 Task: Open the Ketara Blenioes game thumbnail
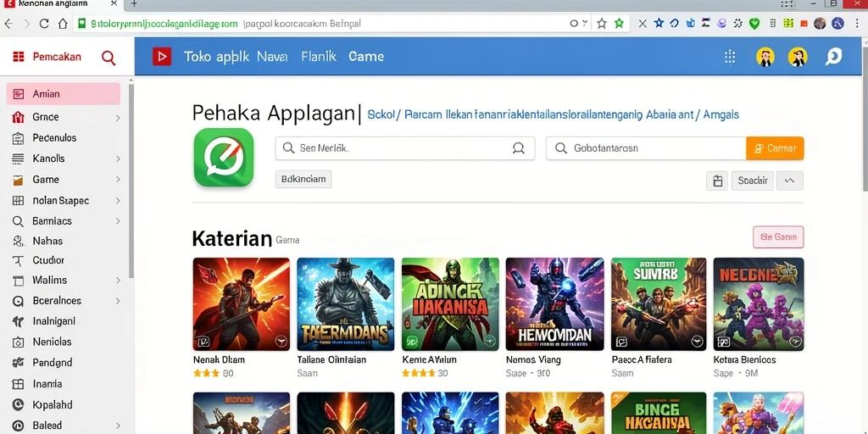[759, 304]
